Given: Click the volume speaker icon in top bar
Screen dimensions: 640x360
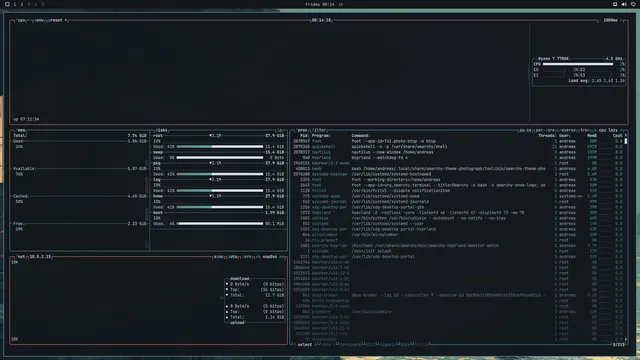Looking at the screenshot, I should pos(624,4).
